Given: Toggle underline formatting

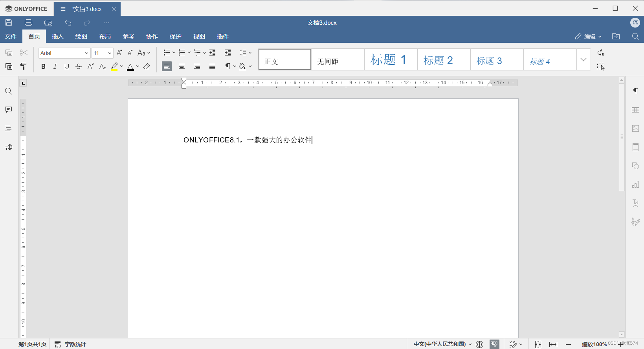Looking at the screenshot, I should tap(67, 66).
